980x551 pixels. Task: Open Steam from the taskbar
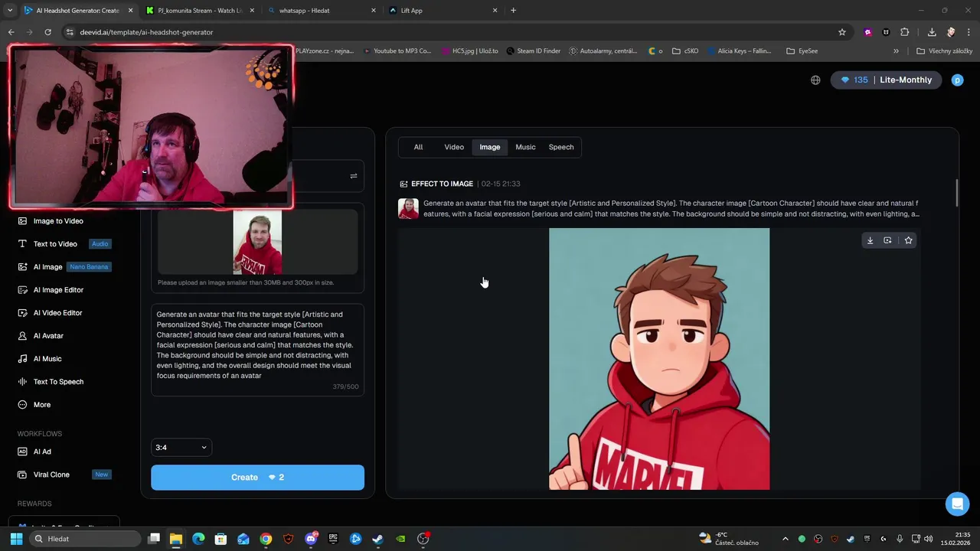pos(377,539)
